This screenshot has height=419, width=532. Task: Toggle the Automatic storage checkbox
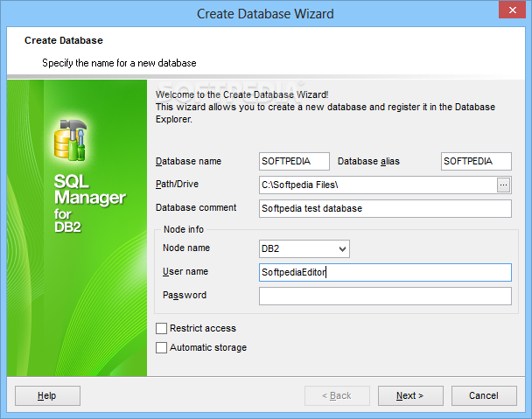click(x=161, y=348)
